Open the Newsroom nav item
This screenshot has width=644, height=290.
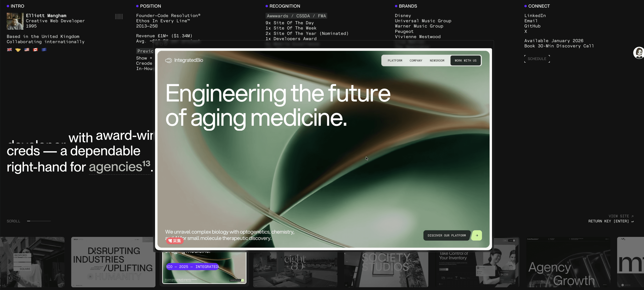(437, 61)
